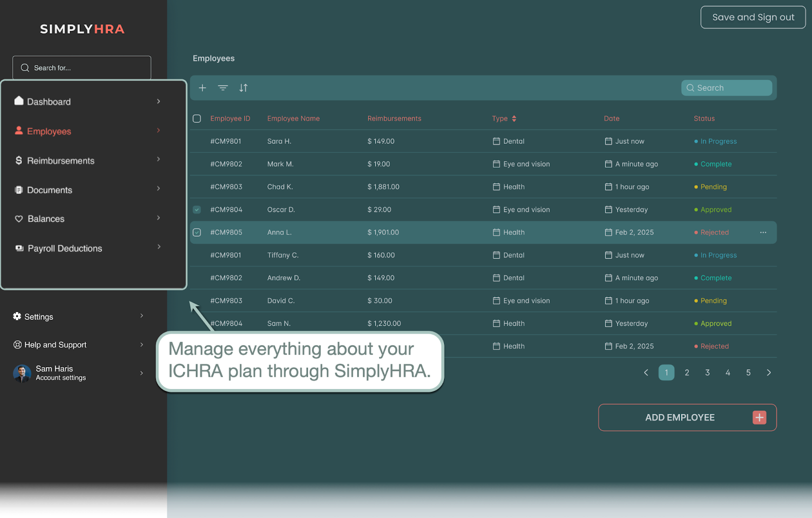Open the Documents menu item
The width and height of the screenshot is (812, 518).
pyautogui.click(x=88, y=190)
